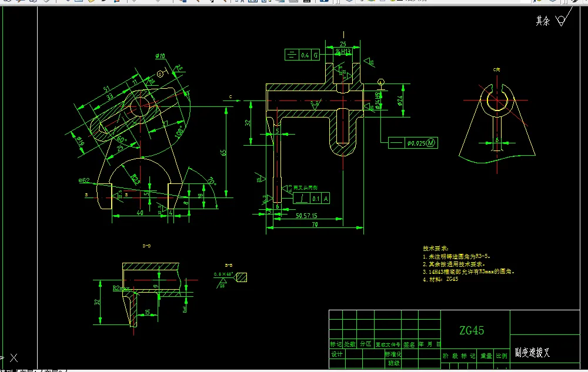The width and height of the screenshot is (588, 372).
Task: Click the '其余' note text
Action: click(543, 21)
